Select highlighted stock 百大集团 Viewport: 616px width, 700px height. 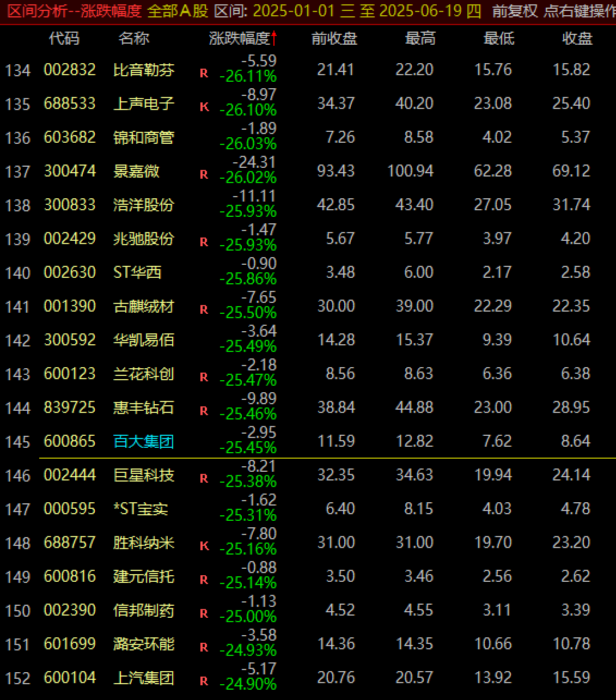[x=144, y=441]
